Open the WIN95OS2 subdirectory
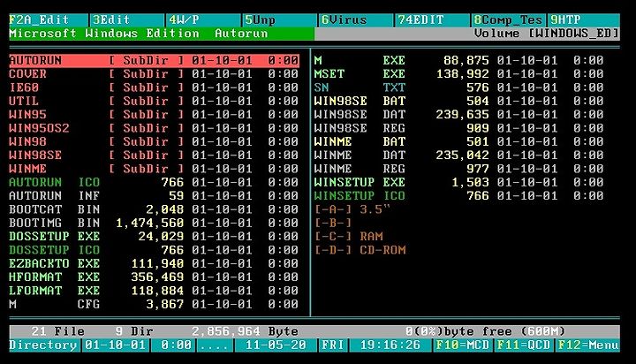Image resolution: width=636 pixels, height=364 pixels. [x=154, y=128]
